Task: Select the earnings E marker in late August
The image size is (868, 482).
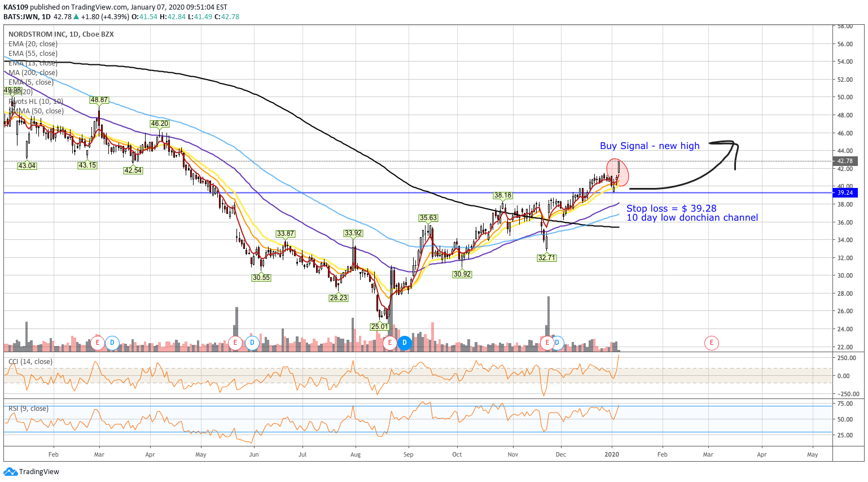Action: (389, 343)
